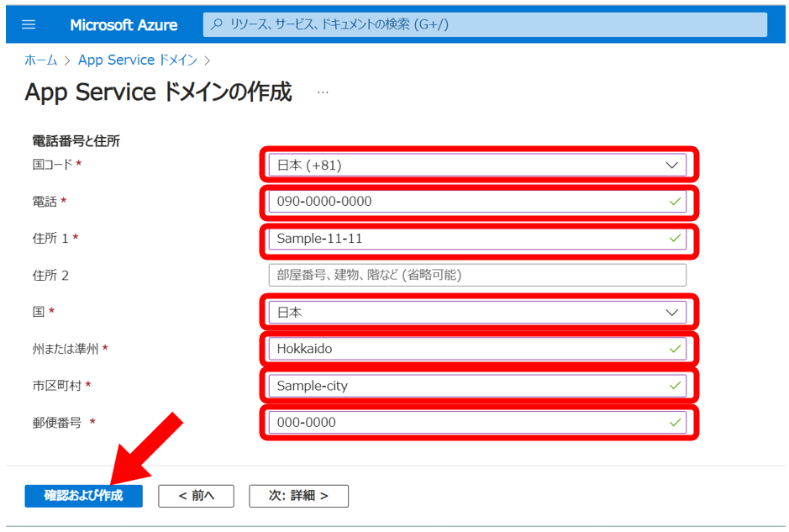Click the App Service ドメインの作成 title
Screen dimensions: 789x532
point(158,92)
